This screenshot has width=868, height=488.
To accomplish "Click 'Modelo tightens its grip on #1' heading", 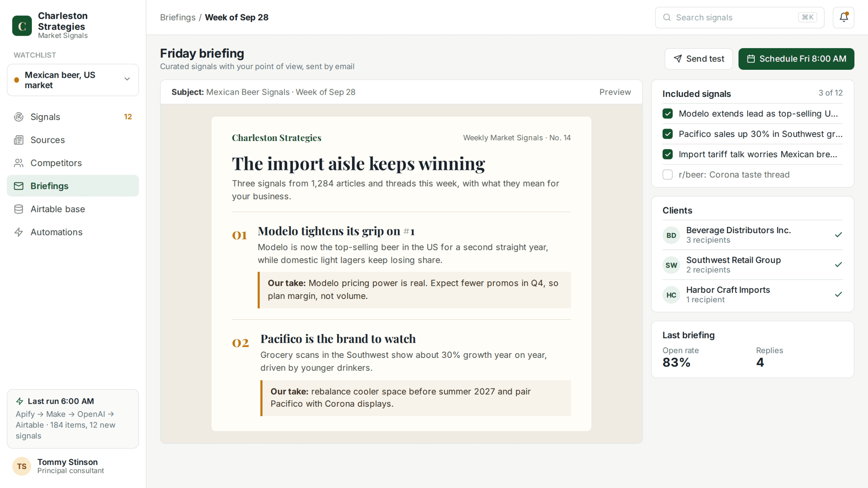I will pyautogui.click(x=336, y=231).
